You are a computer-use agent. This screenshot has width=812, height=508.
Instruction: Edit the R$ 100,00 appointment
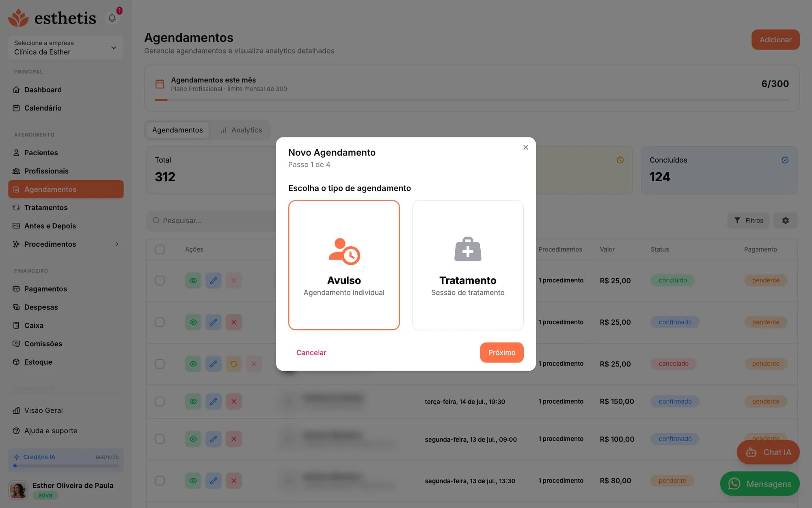tap(214, 439)
